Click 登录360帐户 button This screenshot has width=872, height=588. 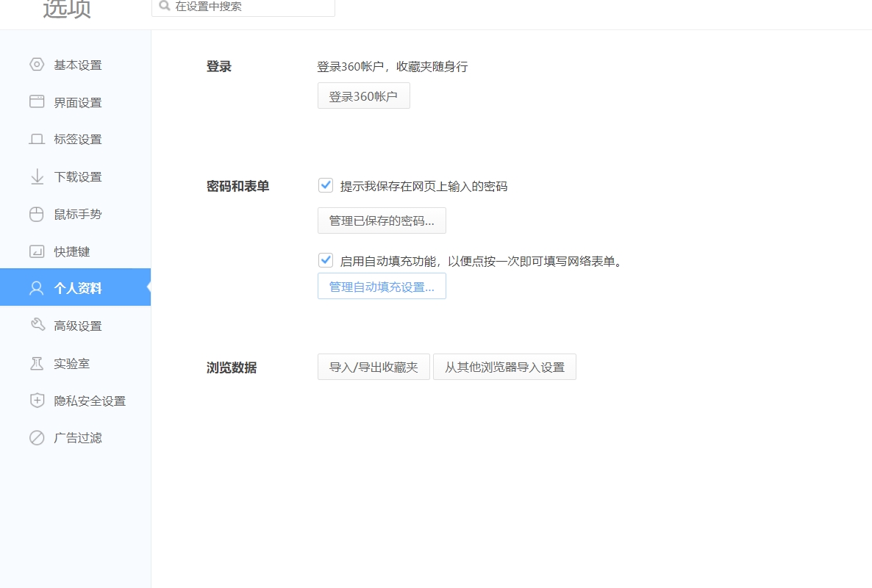click(x=364, y=96)
